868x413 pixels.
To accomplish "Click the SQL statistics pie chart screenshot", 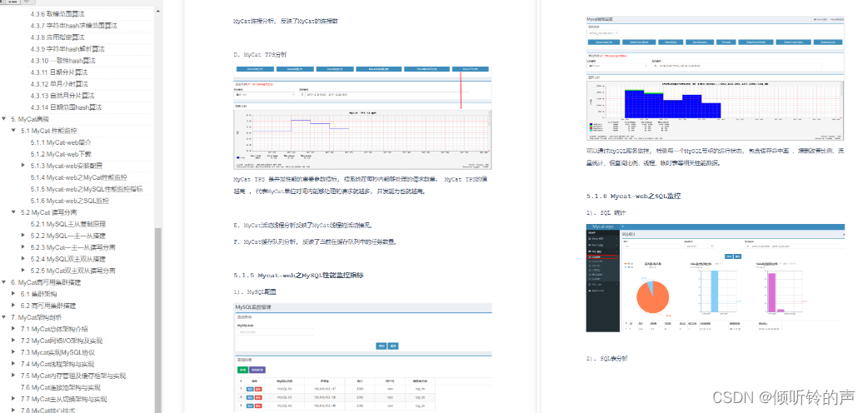I will tap(716, 278).
